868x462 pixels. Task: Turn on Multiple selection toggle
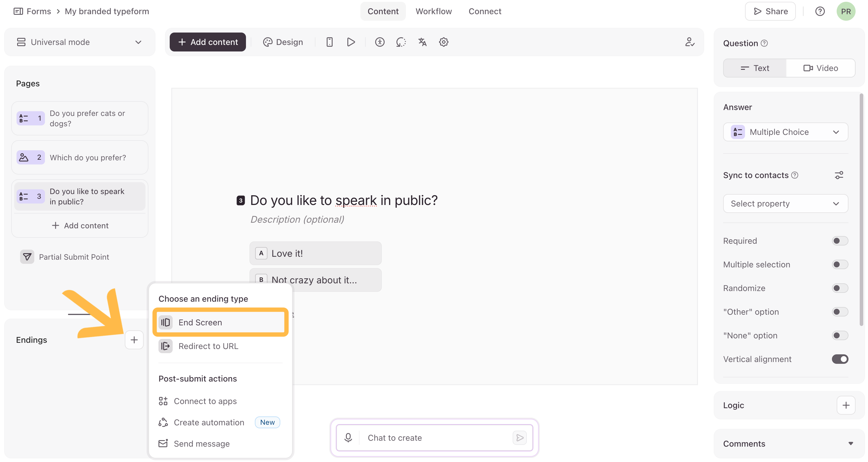[x=840, y=264]
